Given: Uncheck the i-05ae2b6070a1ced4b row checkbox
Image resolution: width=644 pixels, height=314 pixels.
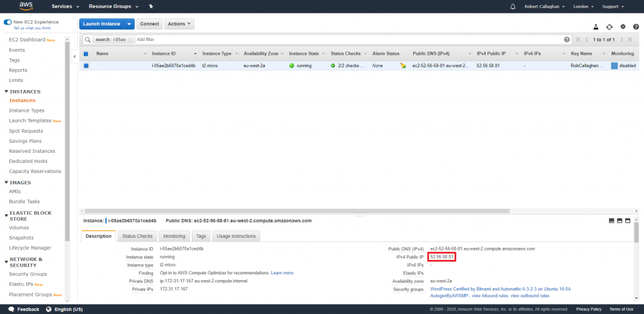Looking at the screenshot, I should [86, 66].
